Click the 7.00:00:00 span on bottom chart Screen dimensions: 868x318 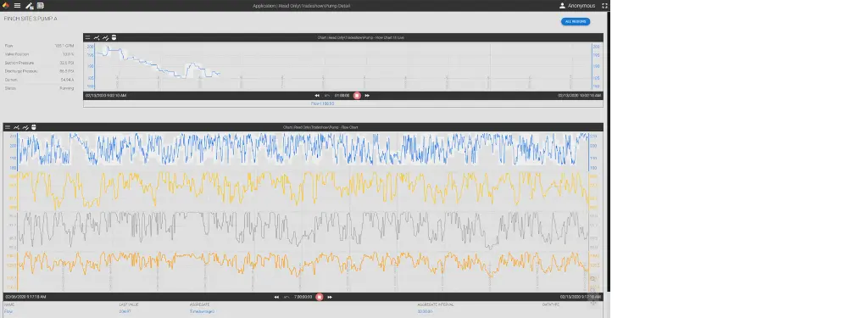pyautogui.click(x=303, y=298)
